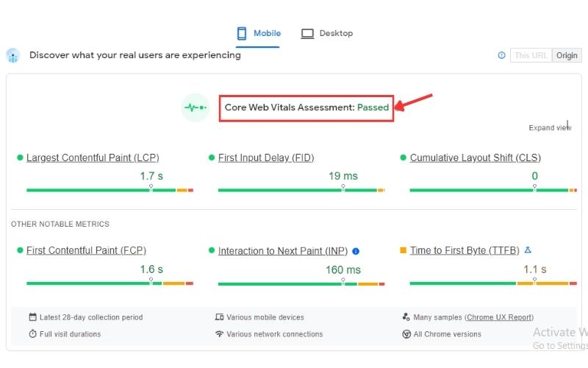The height and width of the screenshot is (368, 588).
Task: Click the TTFB experimental flask icon
Action: pos(527,250)
